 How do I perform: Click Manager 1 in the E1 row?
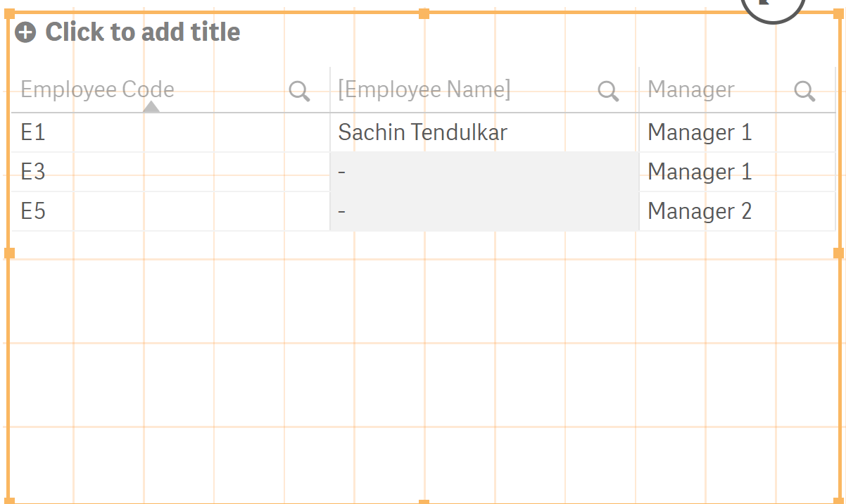[700, 132]
